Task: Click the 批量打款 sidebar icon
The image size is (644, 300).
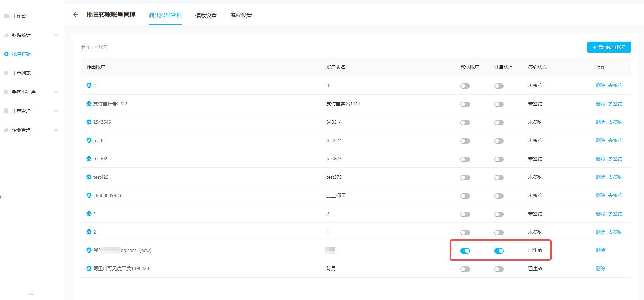Action: pyautogui.click(x=6, y=54)
